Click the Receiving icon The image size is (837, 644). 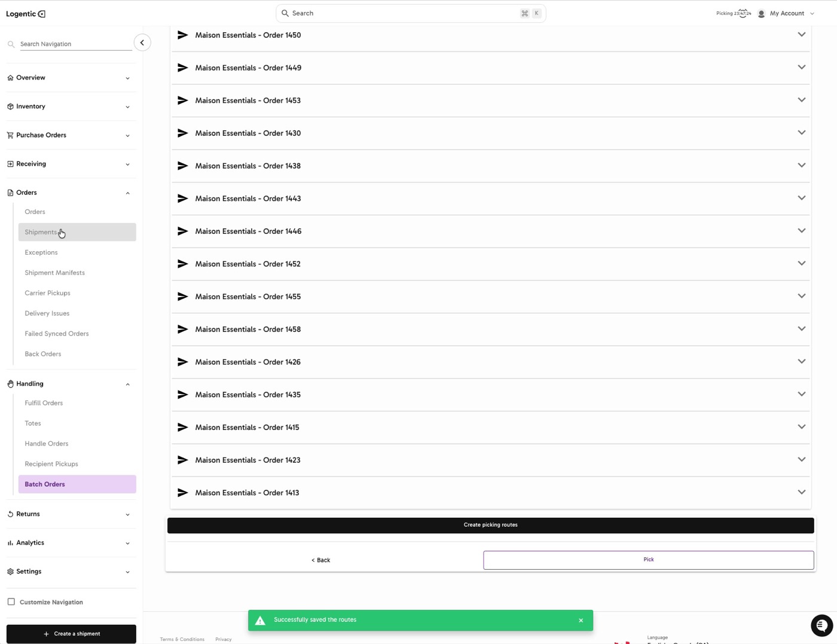pyautogui.click(x=10, y=164)
